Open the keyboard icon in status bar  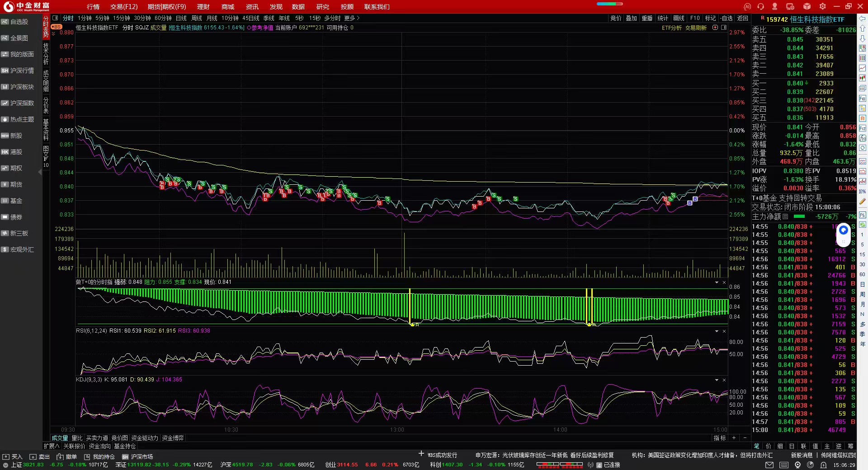(x=784, y=465)
